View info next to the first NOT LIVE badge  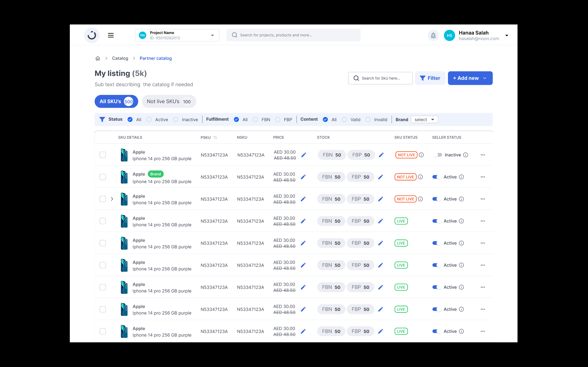422,155
